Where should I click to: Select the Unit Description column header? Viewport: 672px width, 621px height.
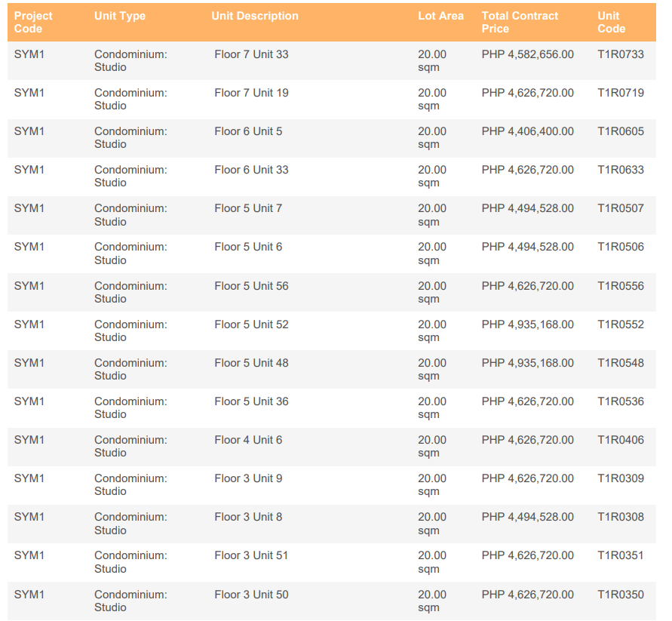tap(254, 16)
